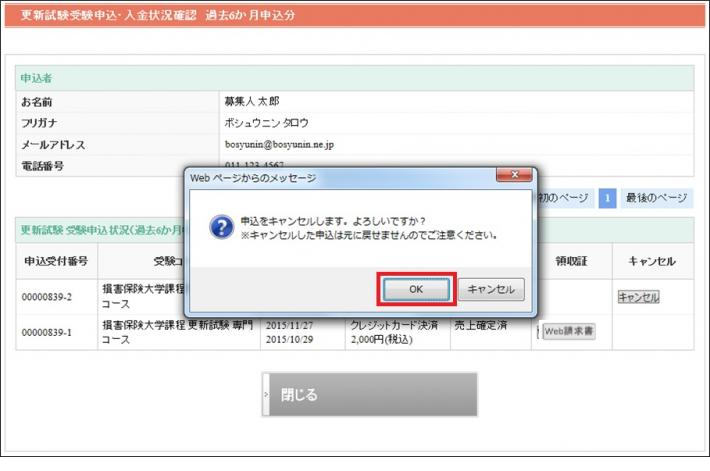
Task: Click the email address bosyunin@bosyunin.ne.jp
Action: (x=280, y=145)
